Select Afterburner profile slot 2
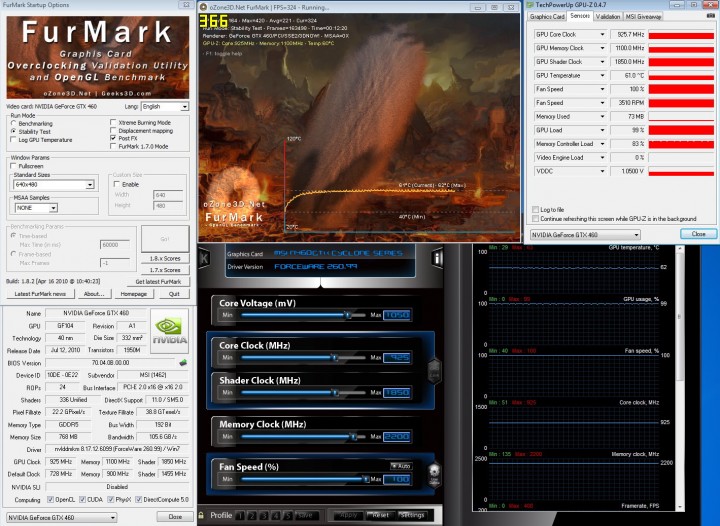The height and width of the screenshot is (526, 720). pos(252,515)
